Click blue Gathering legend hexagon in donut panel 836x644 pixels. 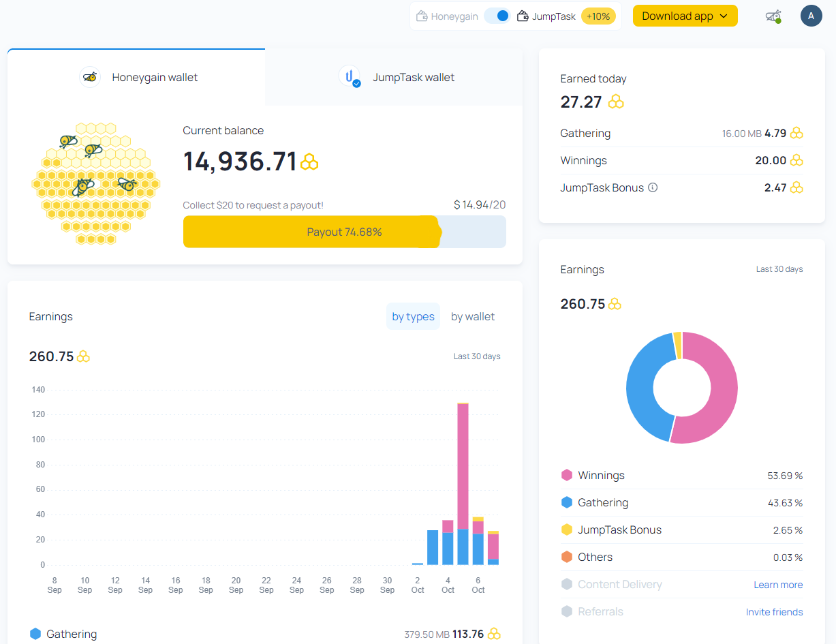tap(567, 502)
